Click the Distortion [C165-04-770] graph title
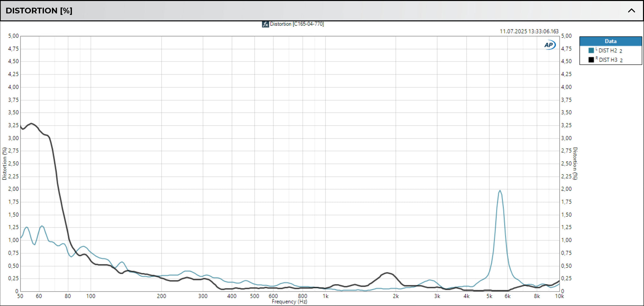 tap(297, 24)
